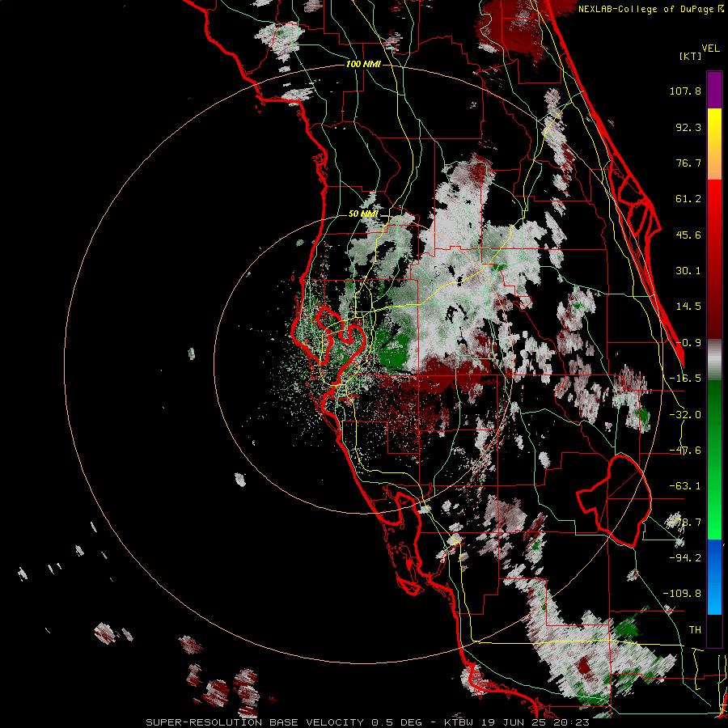The width and height of the screenshot is (728, 728).
Task: Select the 30.1 knot scale value
Action: pyautogui.click(x=688, y=271)
